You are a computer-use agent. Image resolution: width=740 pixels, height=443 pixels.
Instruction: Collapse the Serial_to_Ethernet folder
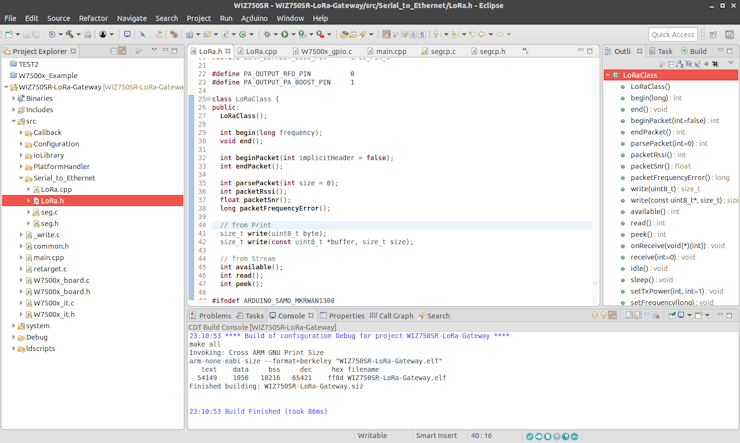22,178
